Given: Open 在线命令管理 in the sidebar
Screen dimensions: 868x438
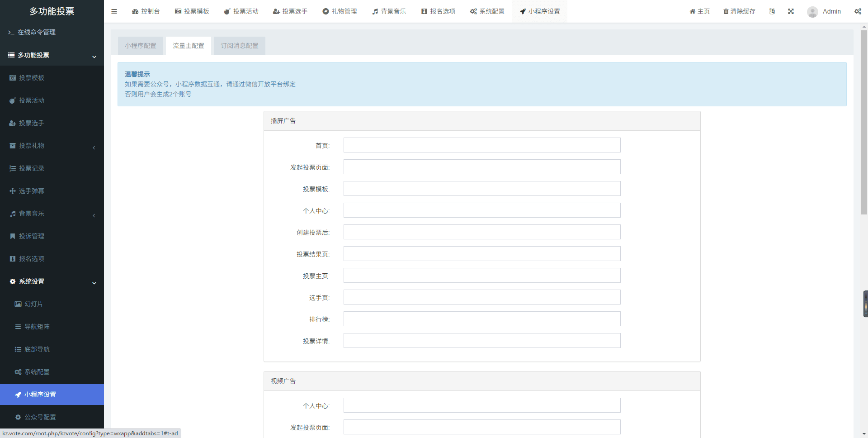Looking at the screenshot, I should [36, 32].
